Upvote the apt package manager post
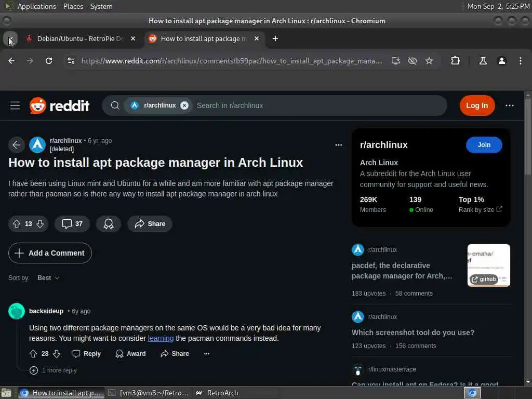532x399 pixels. 17,224
